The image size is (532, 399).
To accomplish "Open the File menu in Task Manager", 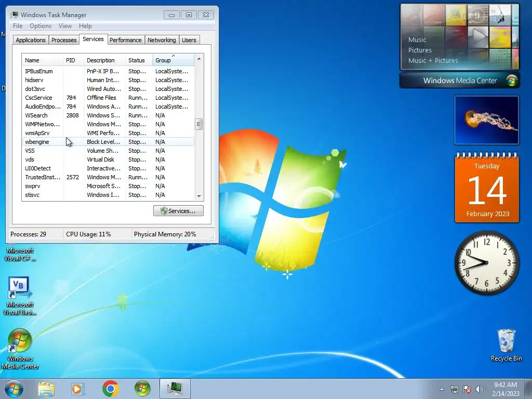I will pyautogui.click(x=18, y=26).
